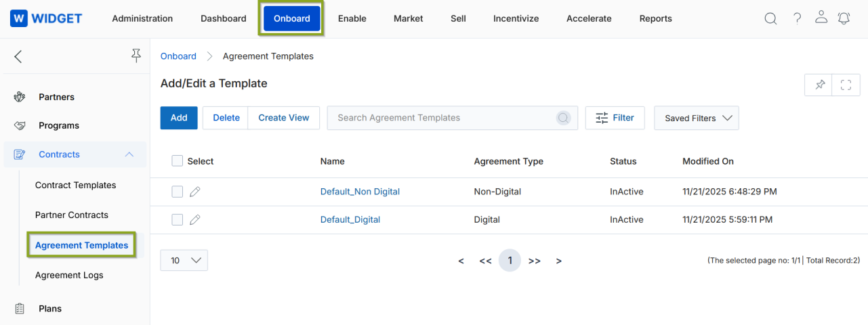Sort by the Agreement Type column header
Image resolution: width=868 pixels, height=325 pixels.
coord(509,161)
